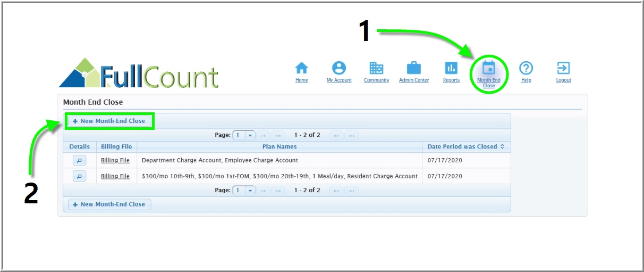Viewport: 644px width, 272px height.
Task: Jump to the first page in top pager
Action: click(x=264, y=135)
